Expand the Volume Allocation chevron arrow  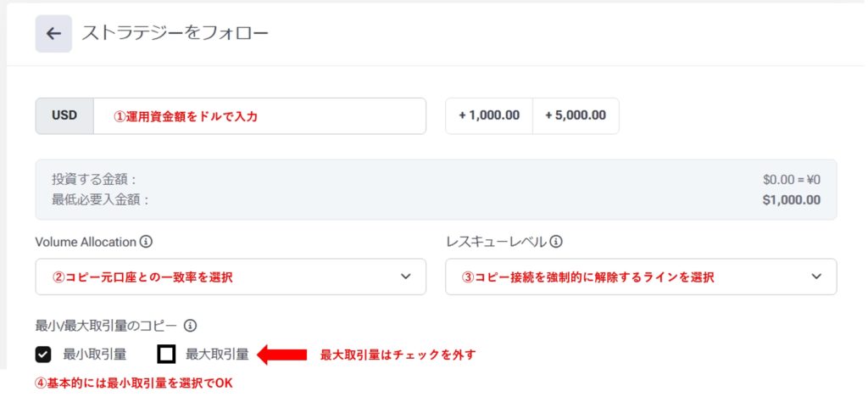point(406,277)
